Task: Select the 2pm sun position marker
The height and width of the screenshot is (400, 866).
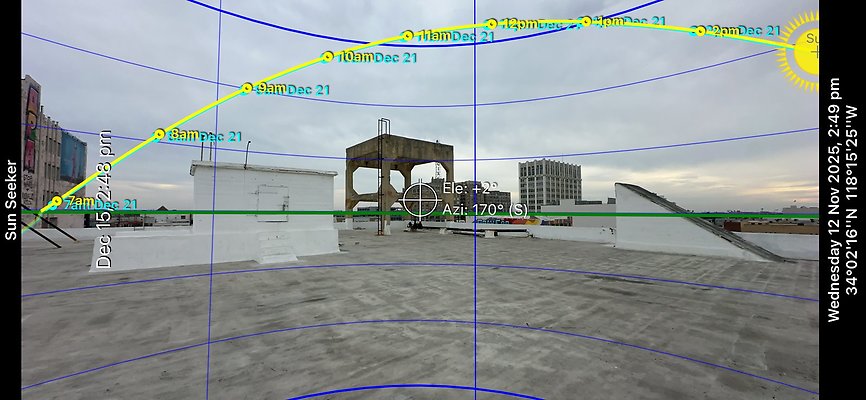Action: pos(700,31)
